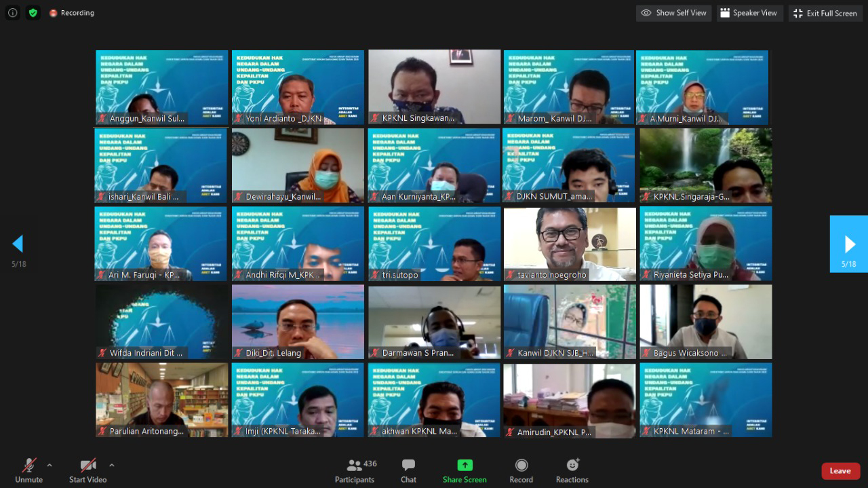Image resolution: width=868 pixels, height=488 pixels.
Task: Toggle camera with Start Video
Action: coord(87,470)
